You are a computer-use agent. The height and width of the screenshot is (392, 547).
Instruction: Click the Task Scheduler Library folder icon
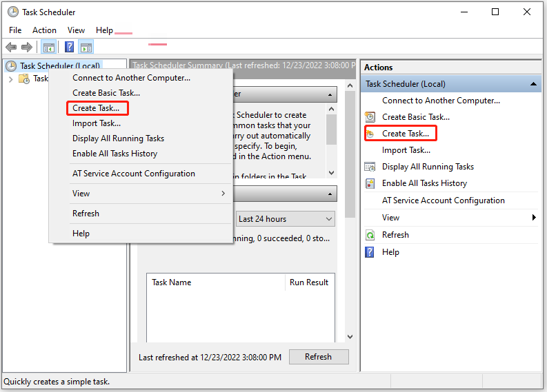coord(24,79)
